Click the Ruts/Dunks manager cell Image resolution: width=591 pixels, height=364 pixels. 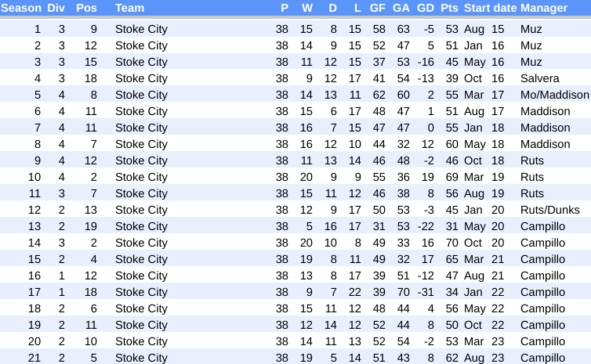[550, 210]
